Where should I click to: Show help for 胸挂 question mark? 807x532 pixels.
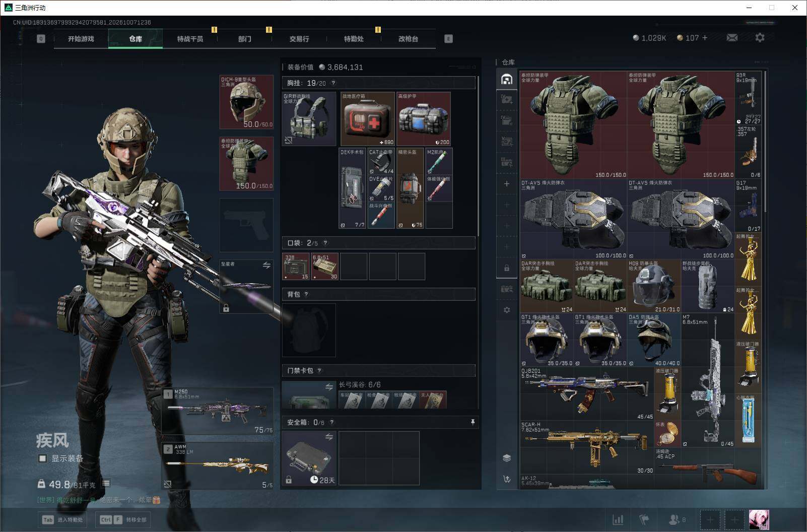click(333, 83)
